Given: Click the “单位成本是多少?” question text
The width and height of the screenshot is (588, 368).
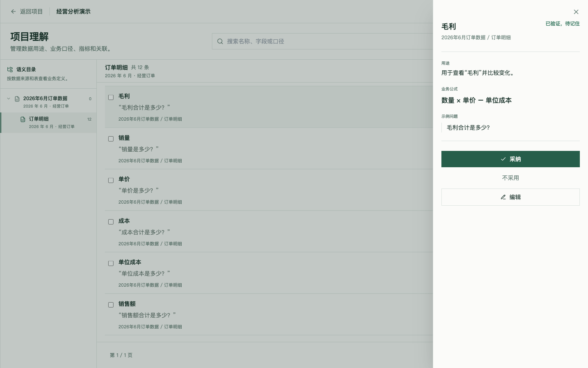Looking at the screenshot, I should 144,274.
